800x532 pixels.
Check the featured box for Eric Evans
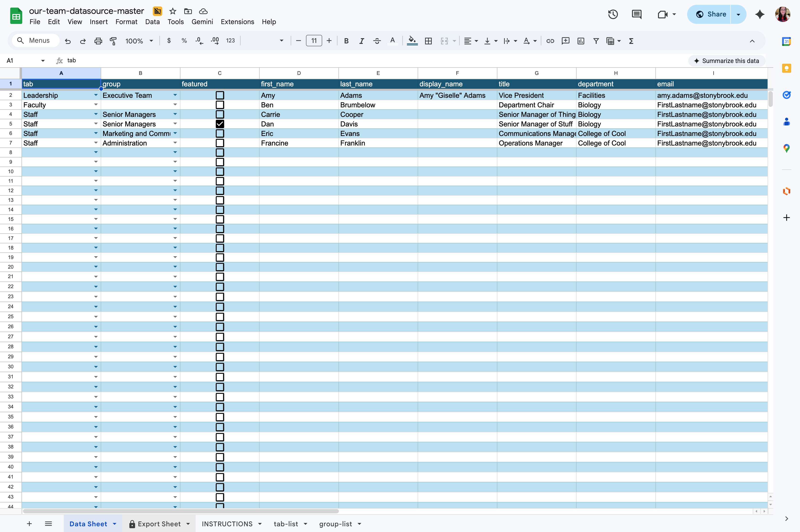220,133
